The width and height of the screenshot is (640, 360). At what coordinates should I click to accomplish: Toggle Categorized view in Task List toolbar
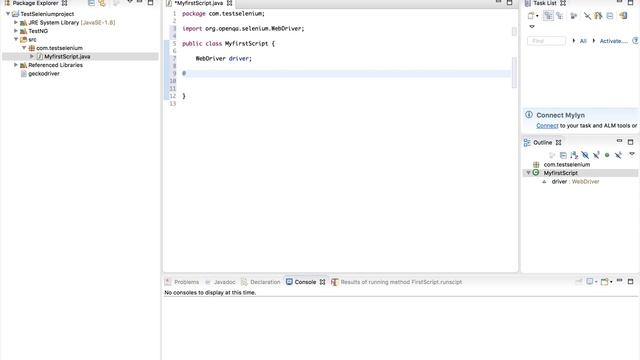click(548, 16)
